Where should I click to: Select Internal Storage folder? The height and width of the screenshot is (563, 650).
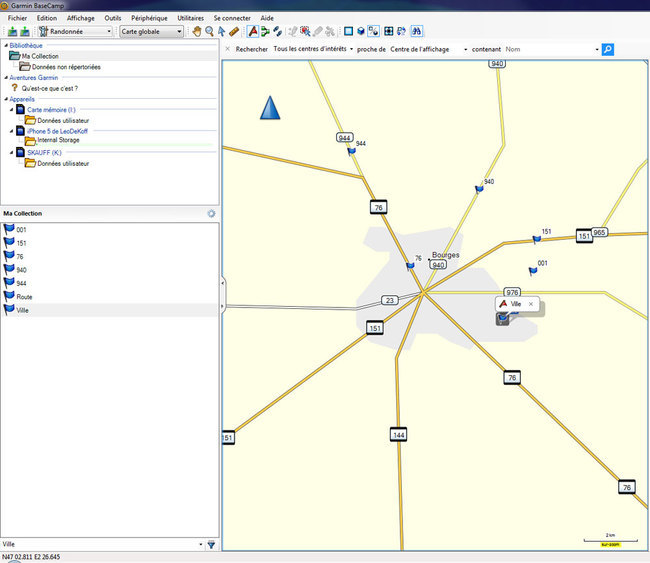(58, 140)
